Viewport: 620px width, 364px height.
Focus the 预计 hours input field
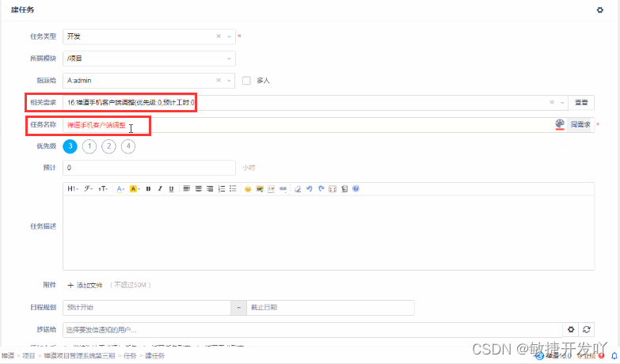(x=149, y=168)
